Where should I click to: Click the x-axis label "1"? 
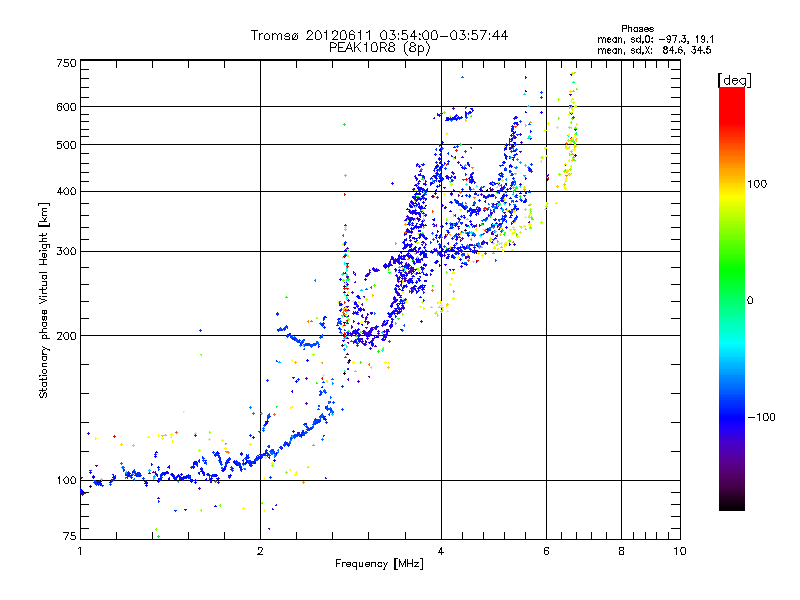(80, 551)
